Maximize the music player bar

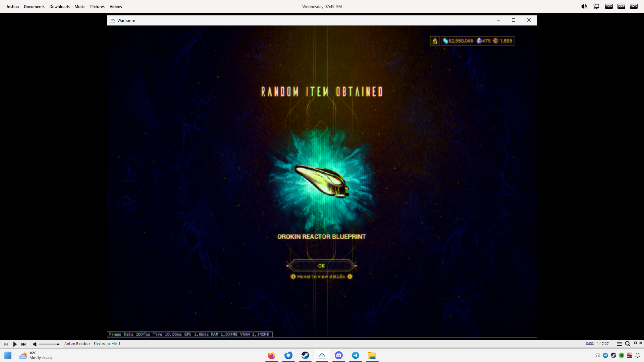[635, 343]
